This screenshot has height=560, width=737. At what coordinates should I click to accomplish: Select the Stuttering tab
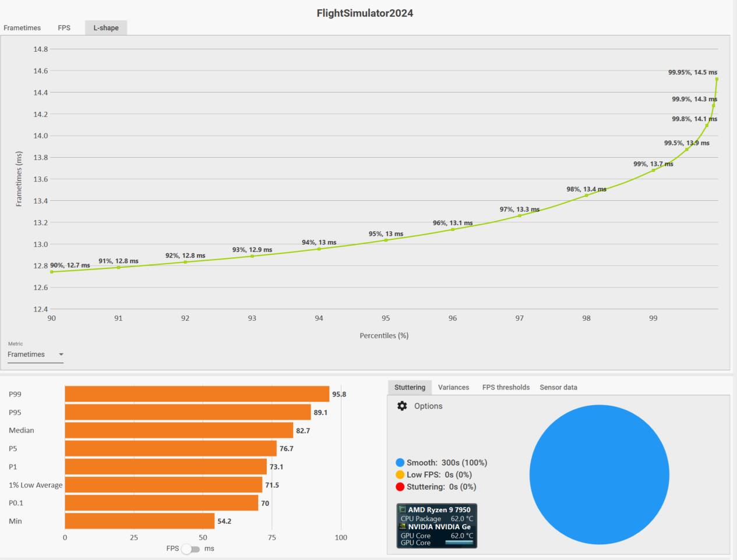[410, 387]
